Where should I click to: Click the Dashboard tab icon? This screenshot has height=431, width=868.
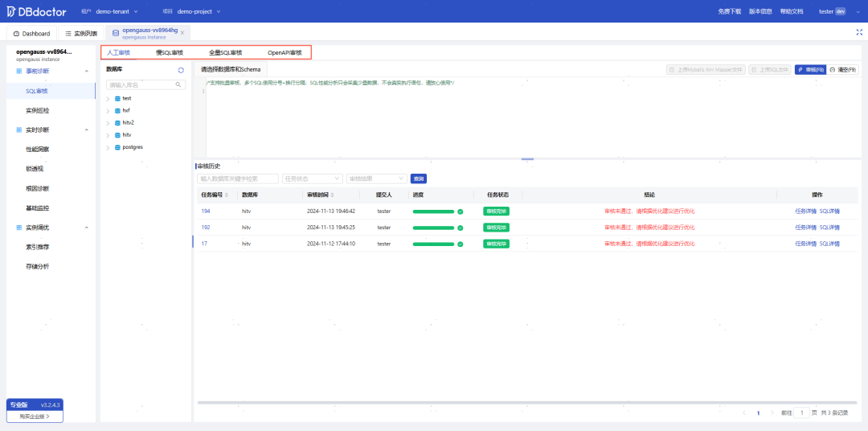point(16,34)
